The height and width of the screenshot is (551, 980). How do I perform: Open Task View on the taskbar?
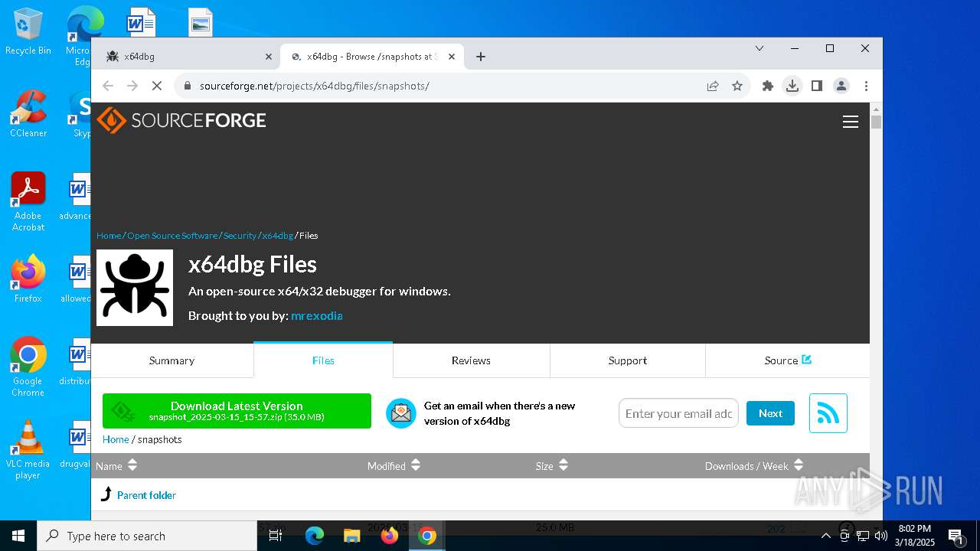point(276,536)
